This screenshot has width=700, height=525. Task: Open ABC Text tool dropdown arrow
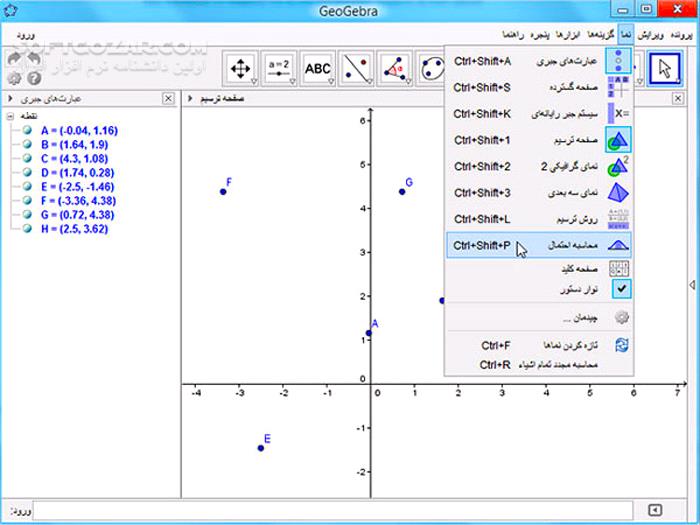tap(331, 82)
